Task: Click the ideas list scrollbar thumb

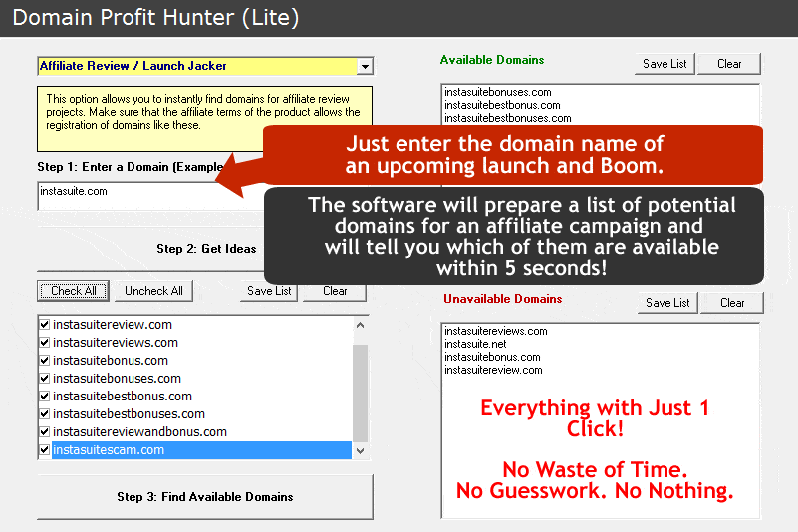Action: pos(360,393)
